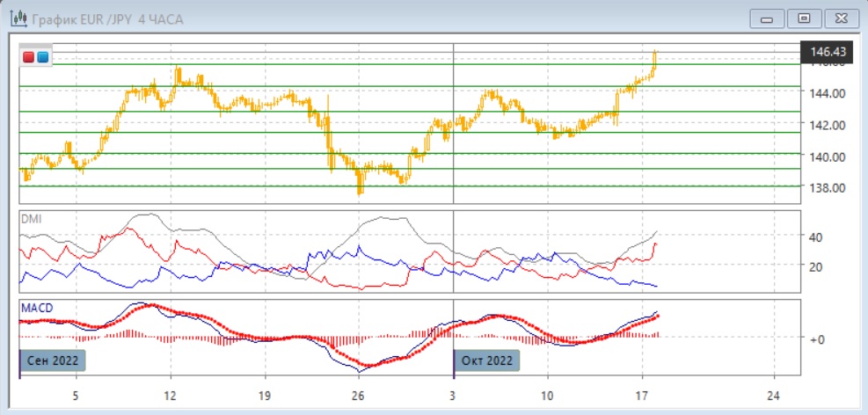
Task: Select the DMI indicator label
Action: point(32,219)
